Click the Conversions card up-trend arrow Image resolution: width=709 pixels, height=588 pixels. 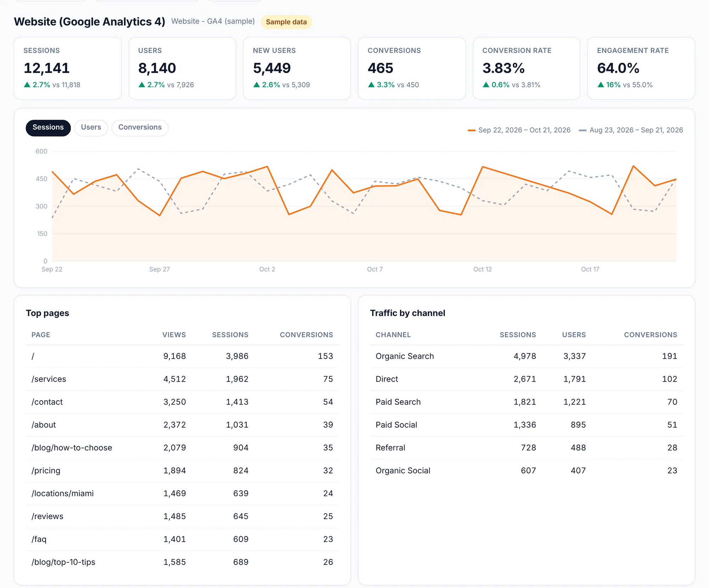coord(371,85)
